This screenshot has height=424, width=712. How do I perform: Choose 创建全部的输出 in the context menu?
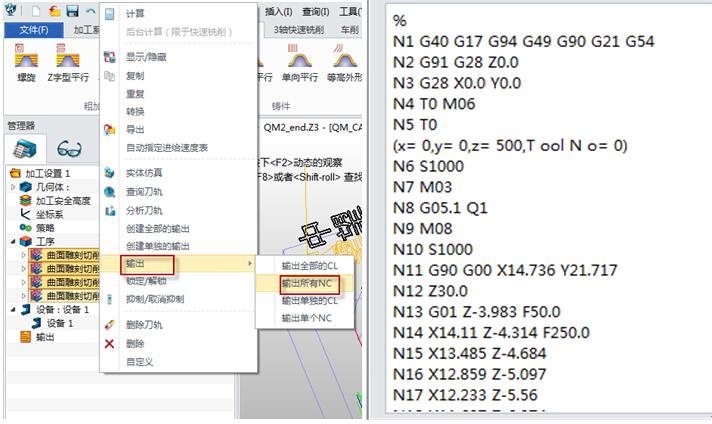pos(158,229)
